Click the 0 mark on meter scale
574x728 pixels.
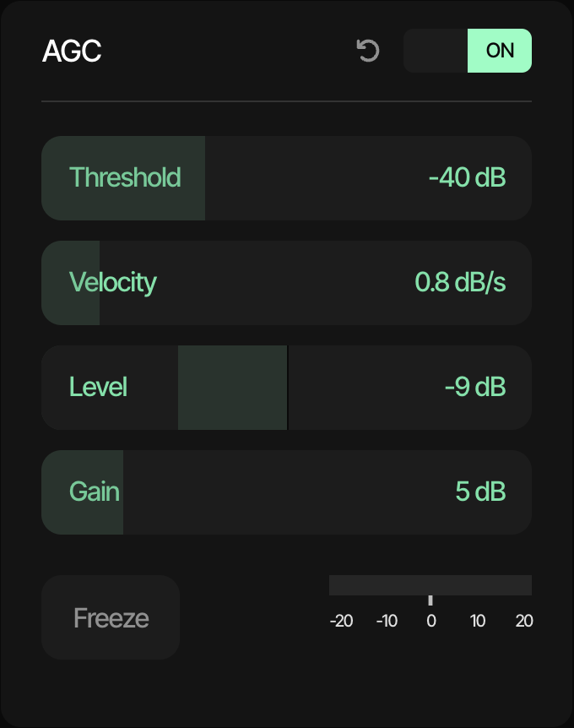tap(431, 621)
